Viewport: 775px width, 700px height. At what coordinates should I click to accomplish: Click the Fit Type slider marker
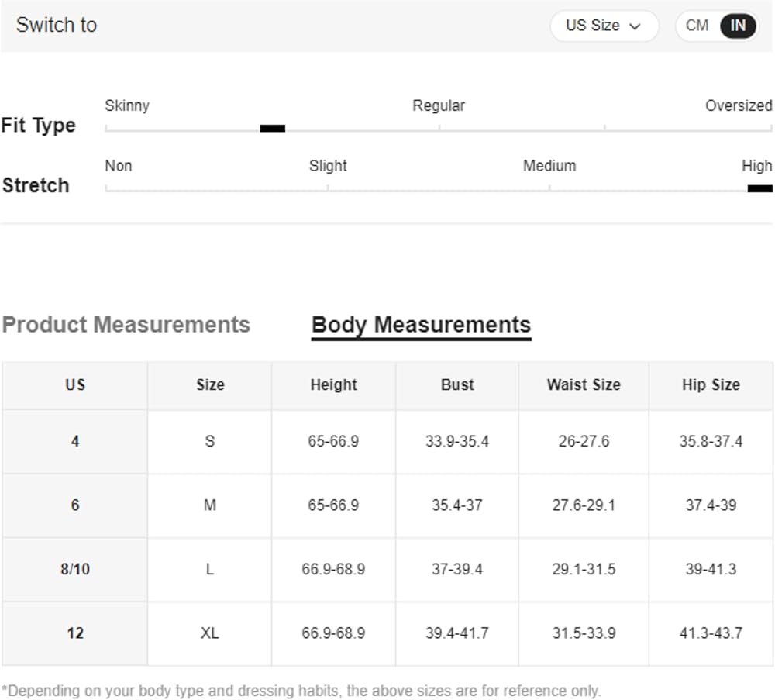coord(272,129)
